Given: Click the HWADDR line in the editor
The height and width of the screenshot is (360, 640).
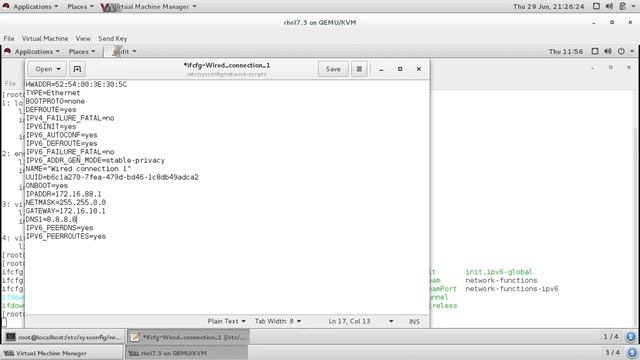Looking at the screenshot, I should 76,84.
